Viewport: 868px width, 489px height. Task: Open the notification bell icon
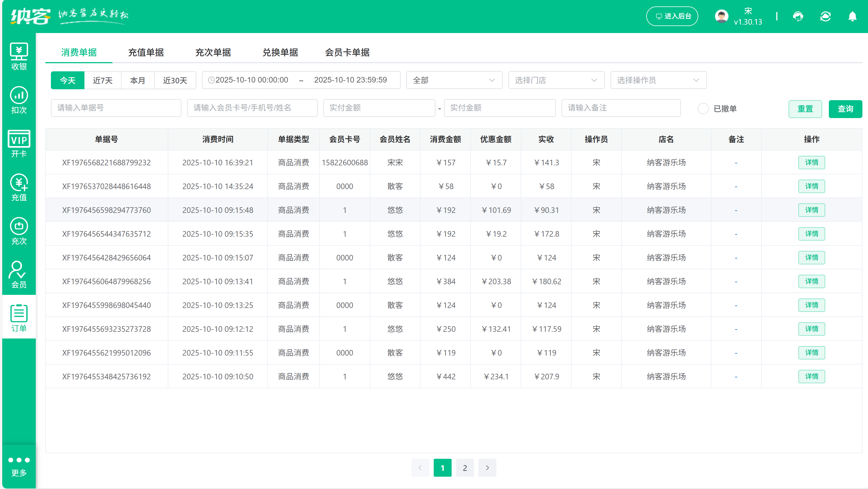click(853, 16)
